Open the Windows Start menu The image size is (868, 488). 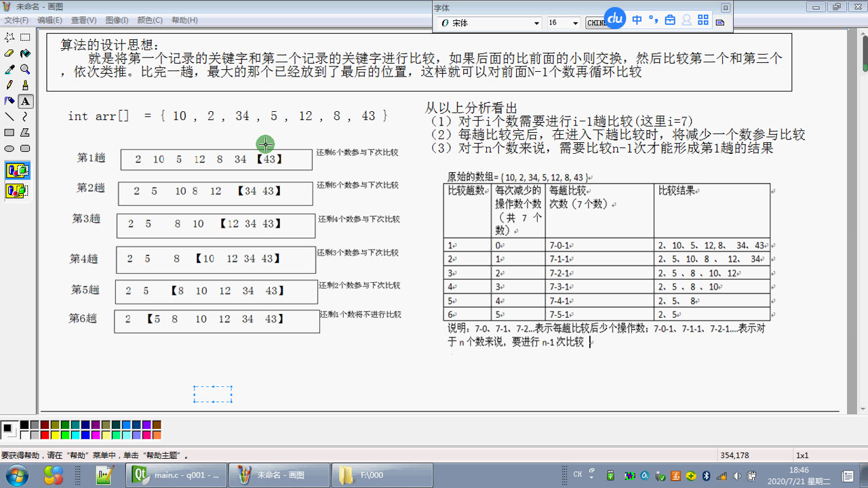point(16,475)
